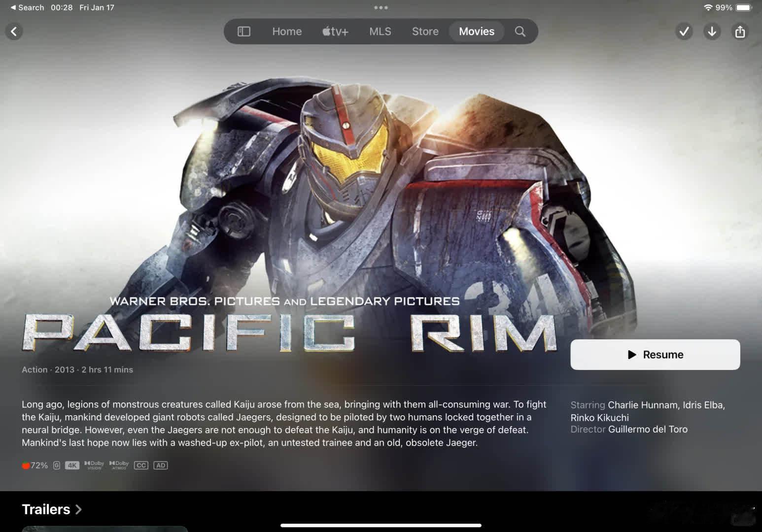This screenshot has height=532, width=762.
Task: Tap the Wi-Fi icon in status bar
Action: coord(708,7)
